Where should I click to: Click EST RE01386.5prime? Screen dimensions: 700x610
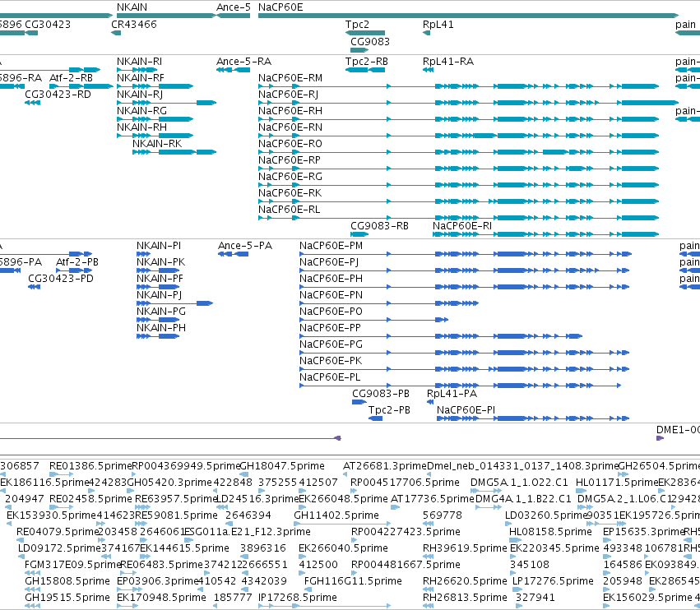90,466
